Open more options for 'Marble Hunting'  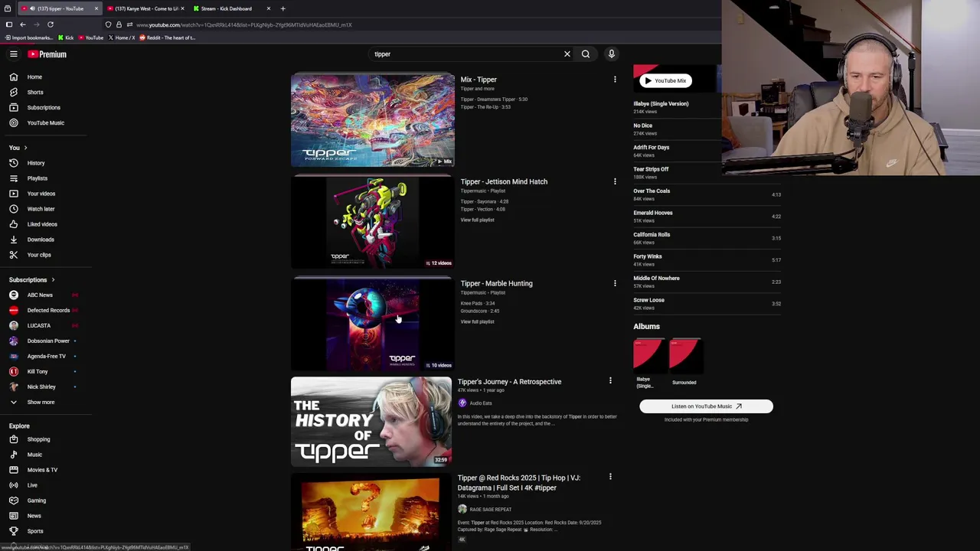tap(615, 283)
